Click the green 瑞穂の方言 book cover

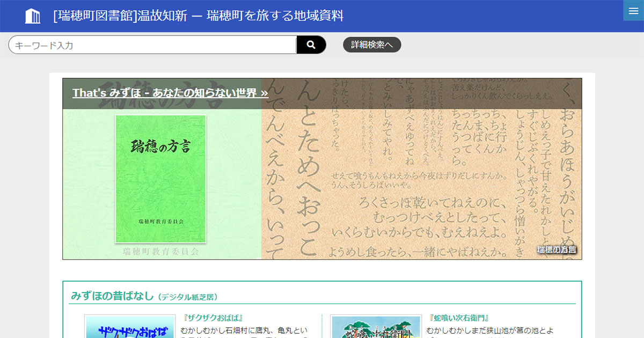pos(160,179)
